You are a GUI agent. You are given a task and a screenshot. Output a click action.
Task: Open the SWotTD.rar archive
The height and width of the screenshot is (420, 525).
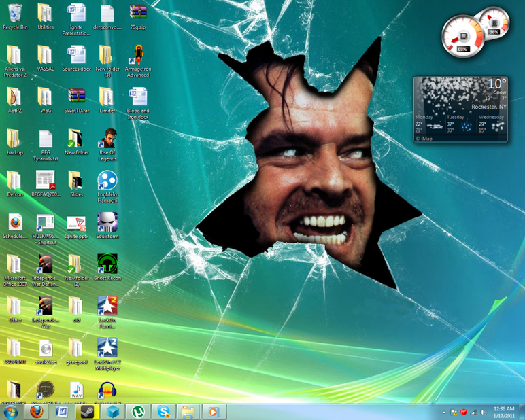coord(76,99)
